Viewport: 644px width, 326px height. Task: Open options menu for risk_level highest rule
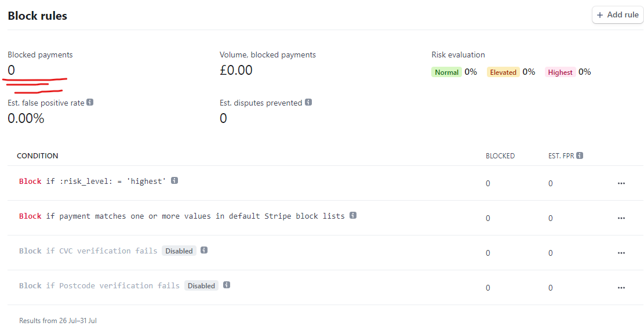click(x=621, y=183)
